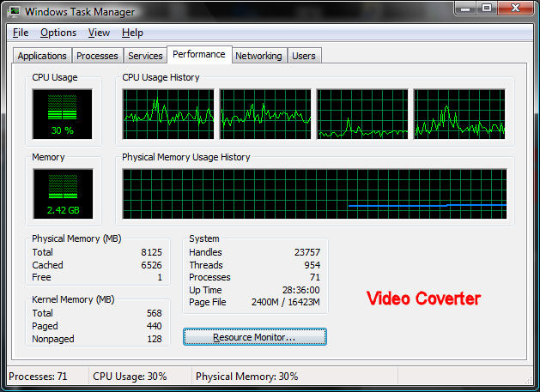Open the File menu

pos(21,33)
